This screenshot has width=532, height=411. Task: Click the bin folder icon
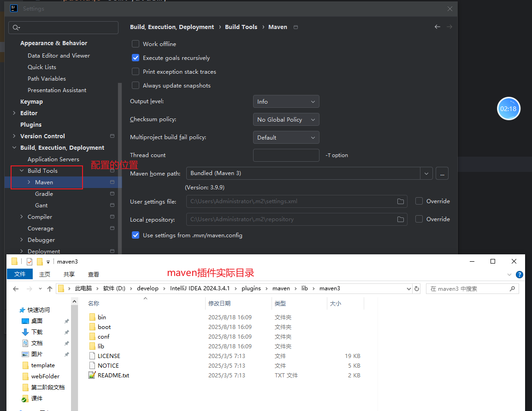pyautogui.click(x=92, y=317)
